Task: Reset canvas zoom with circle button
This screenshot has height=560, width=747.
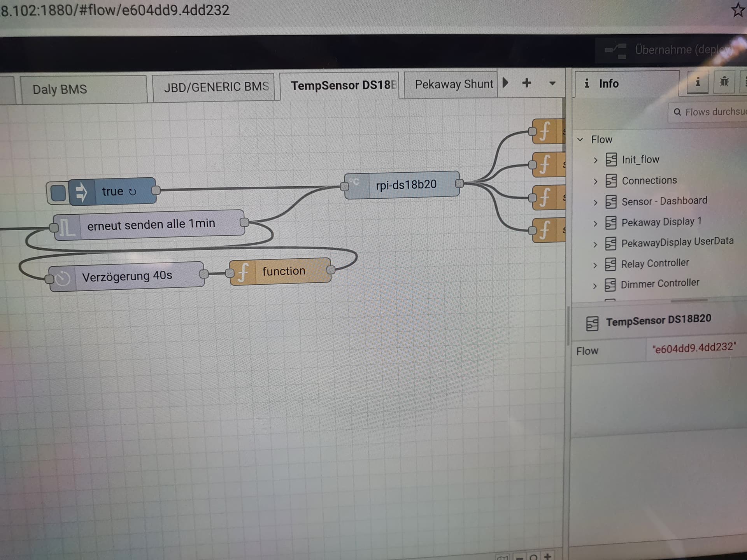Action: click(x=533, y=557)
